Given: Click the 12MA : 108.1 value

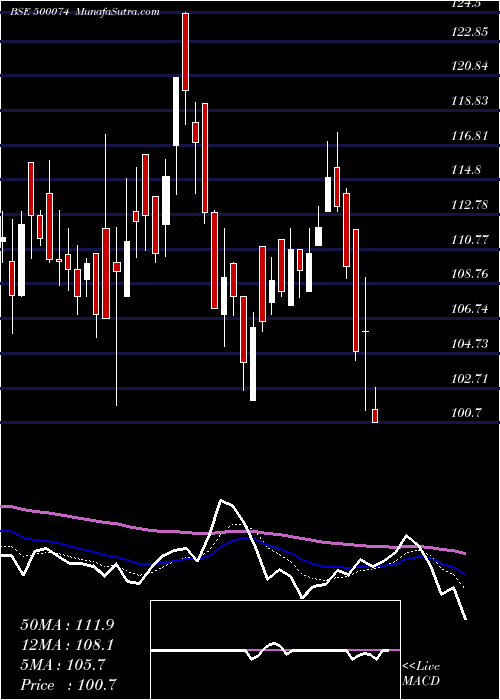Looking at the screenshot, I should 67,645.
